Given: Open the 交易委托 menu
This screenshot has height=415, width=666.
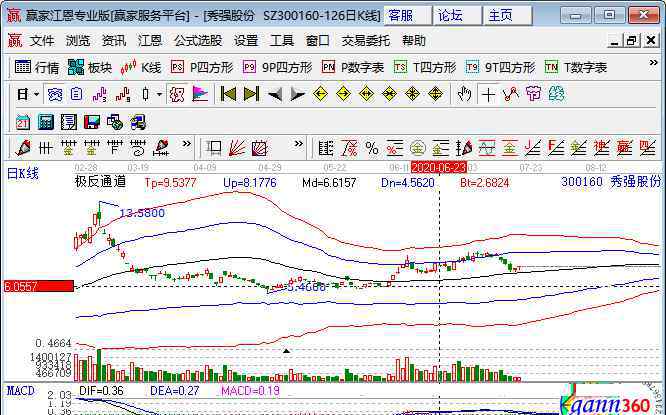Looking at the screenshot, I should [366, 41].
